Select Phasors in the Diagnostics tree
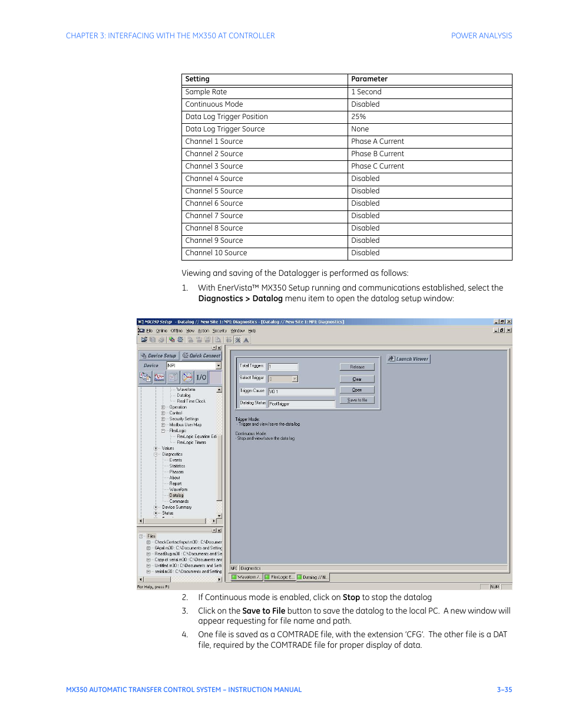The height and width of the screenshot is (728, 562). (177, 472)
